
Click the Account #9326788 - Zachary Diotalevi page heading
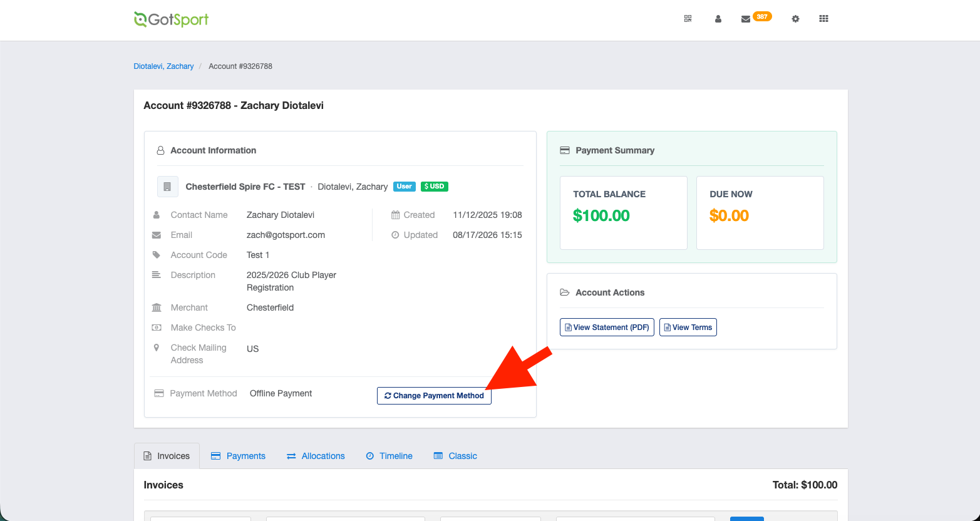tap(234, 105)
